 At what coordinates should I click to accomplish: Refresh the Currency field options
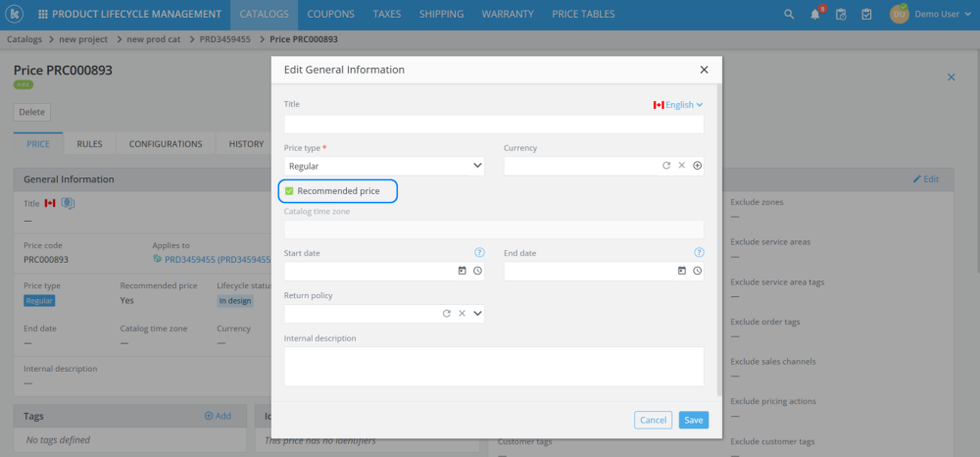(666, 166)
